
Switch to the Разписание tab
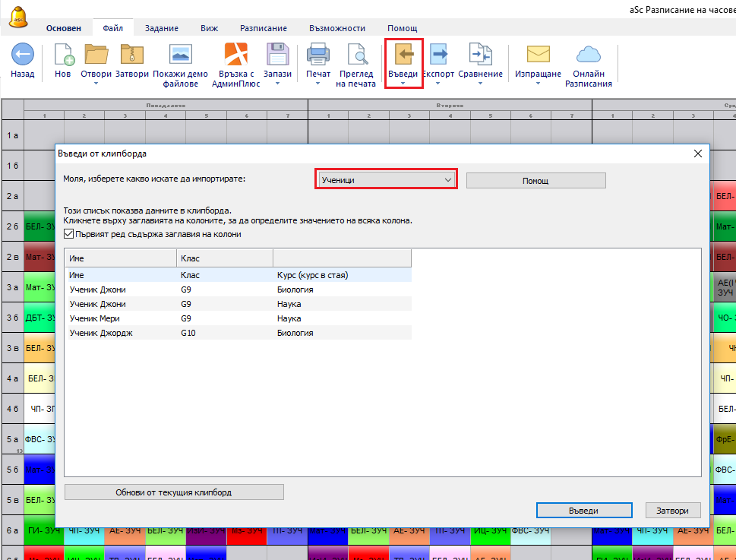pos(263,28)
